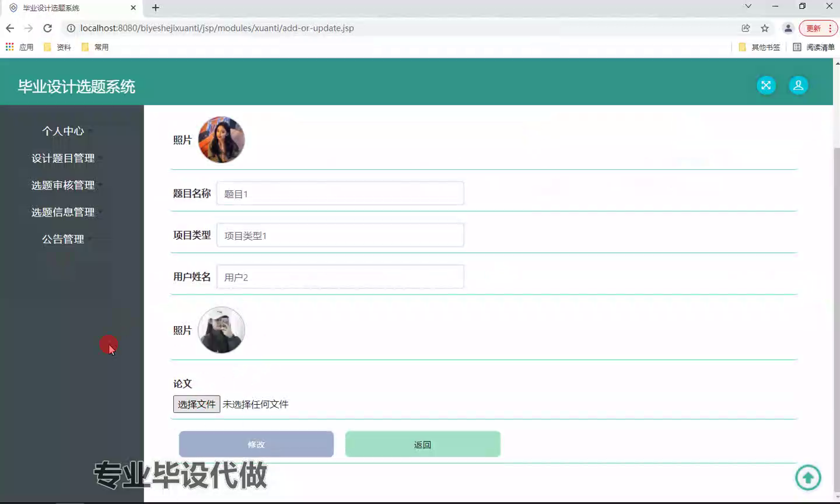Bookmark this page with the star icon
This screenshot has width=840, height=504.
click(x=765, y=28)
